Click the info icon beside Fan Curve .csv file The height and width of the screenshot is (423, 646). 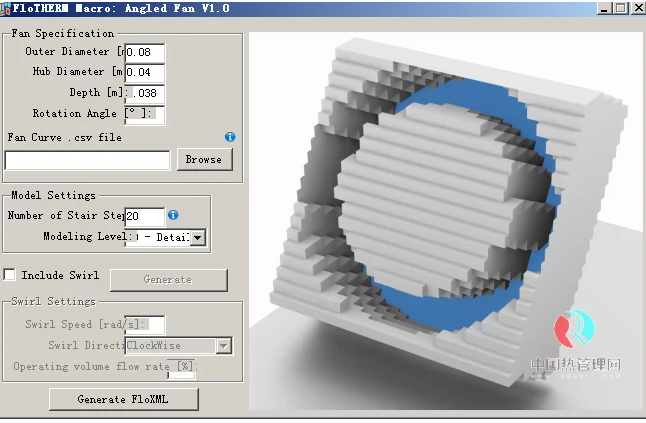click(230, 137)
